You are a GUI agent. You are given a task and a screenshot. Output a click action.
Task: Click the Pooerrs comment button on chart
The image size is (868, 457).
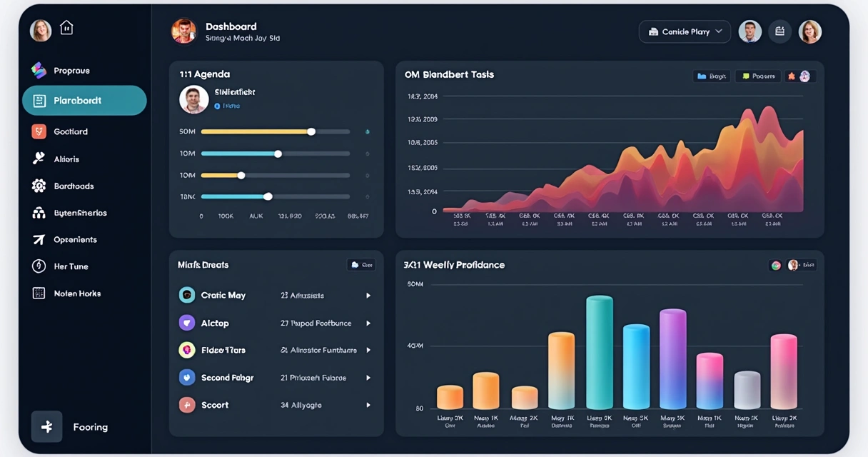coord(758,76)
